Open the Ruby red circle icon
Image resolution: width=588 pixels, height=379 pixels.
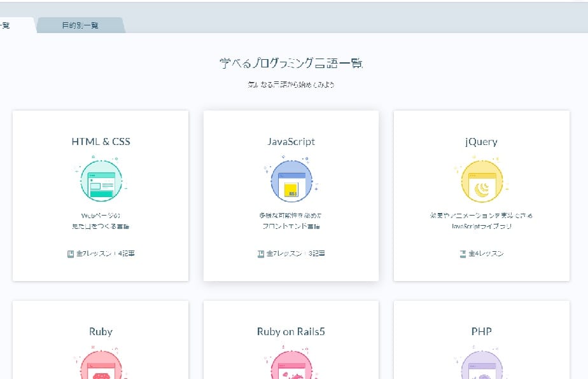point(101,364)
